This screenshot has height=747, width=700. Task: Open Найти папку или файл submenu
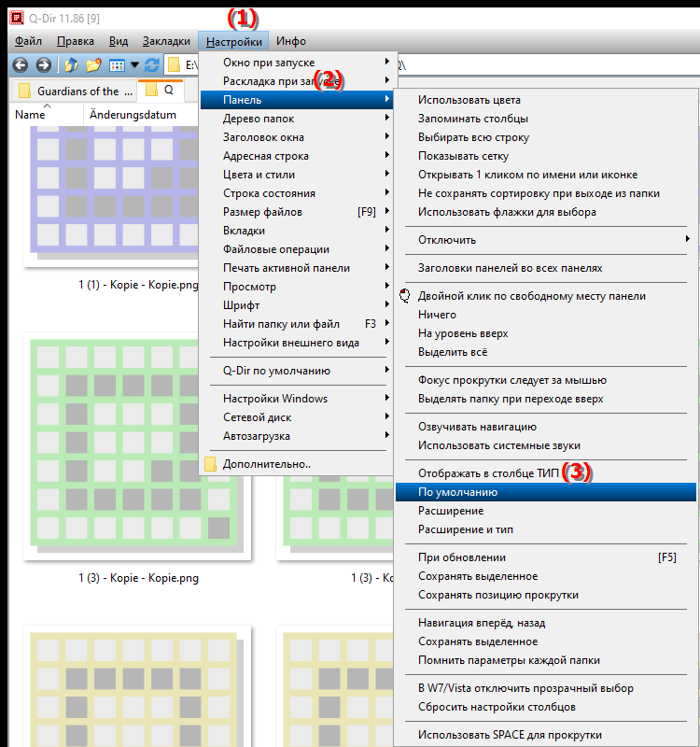click(297, 324)
